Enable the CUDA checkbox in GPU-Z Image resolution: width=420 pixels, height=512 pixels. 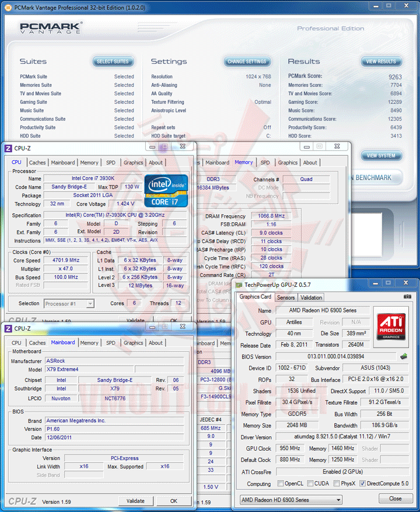pos(310,483)
